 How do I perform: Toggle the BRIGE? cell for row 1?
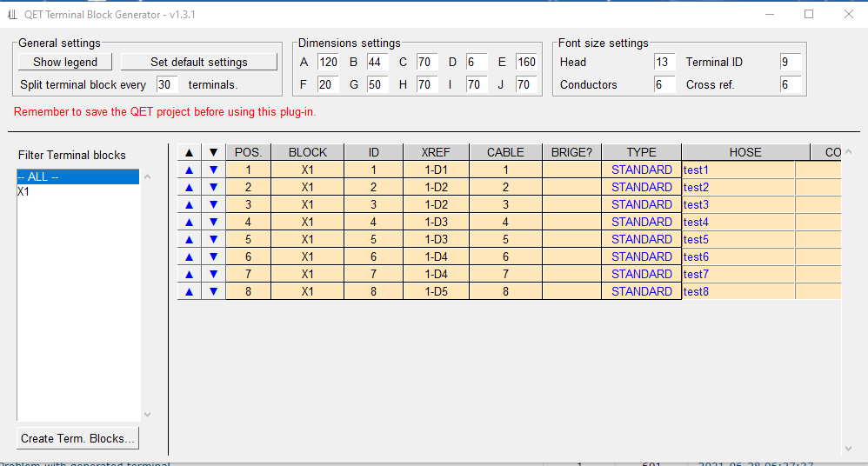[571, 170]
